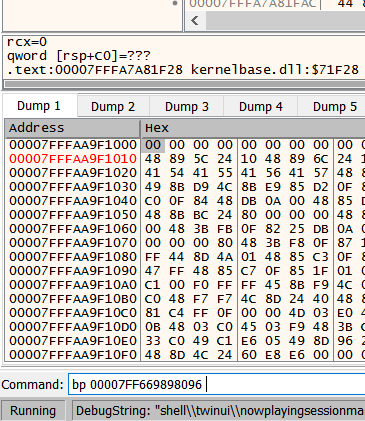
Task: Select the Dump 3 tab
Action: click(x=187, y=107)
